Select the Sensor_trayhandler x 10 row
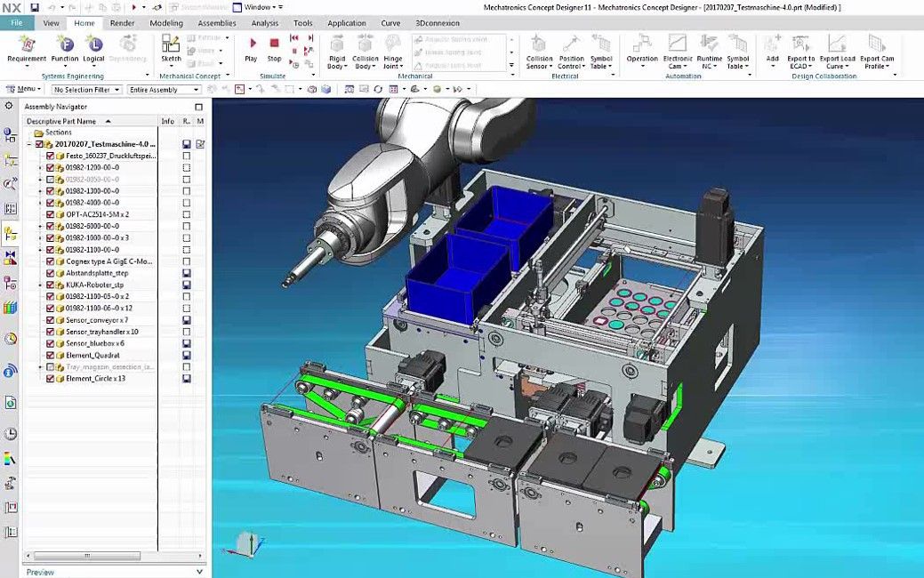Image resolution: width=924 pixels, height=578 pixels. 101,332
